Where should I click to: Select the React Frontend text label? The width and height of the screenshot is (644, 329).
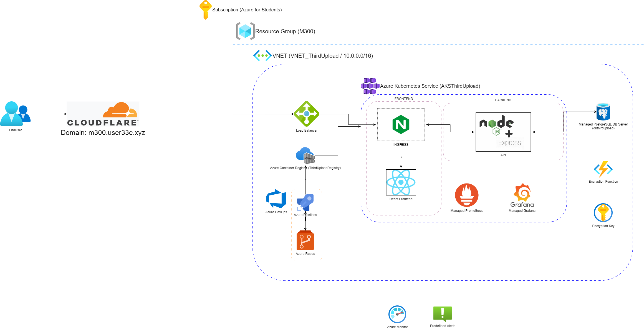pos(401,199)
